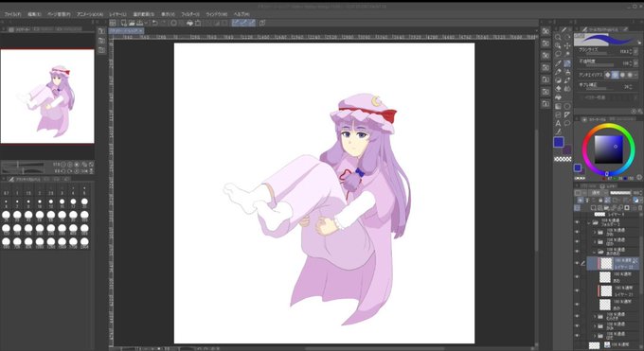The height and width of the screenshot is (351, 644).
Task: Select the Zoom magnifier tool
Action: pyautogui.click(x=558, y=37)
